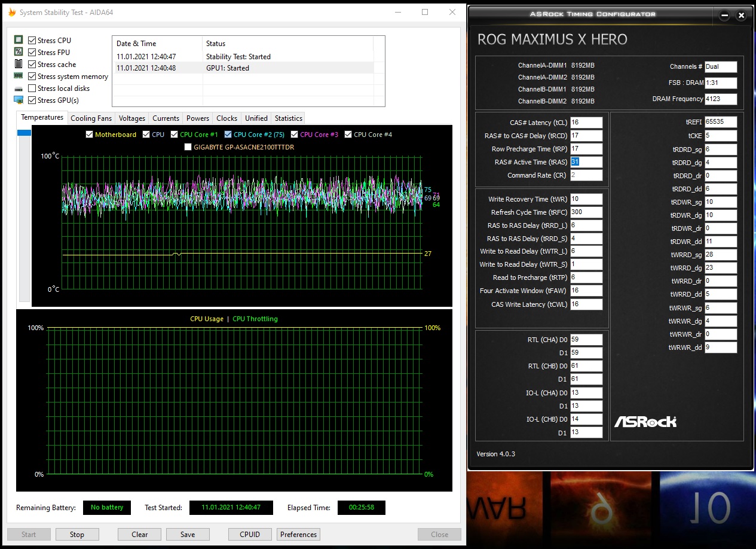Open Preferences dialog button
Viewport: 756px width, 549px height.
pos(298,535)
